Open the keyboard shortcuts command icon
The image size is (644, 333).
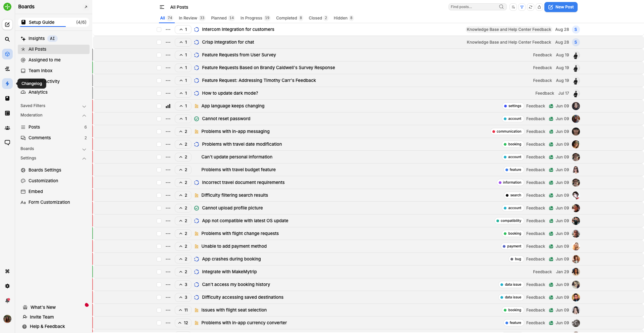point(7,271)
